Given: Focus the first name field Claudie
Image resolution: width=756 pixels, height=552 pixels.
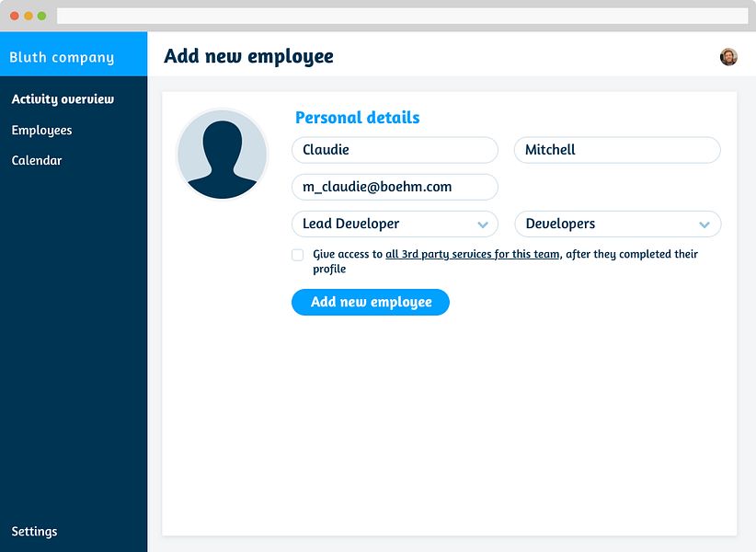Looking at the screenshot, I should [395, 150].
